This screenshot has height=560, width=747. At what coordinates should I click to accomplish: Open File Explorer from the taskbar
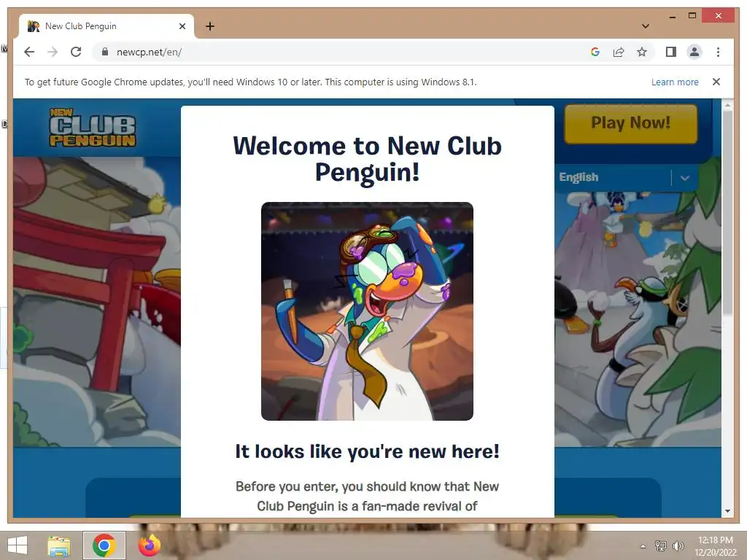pyautogui.click(x=59, y=545)
